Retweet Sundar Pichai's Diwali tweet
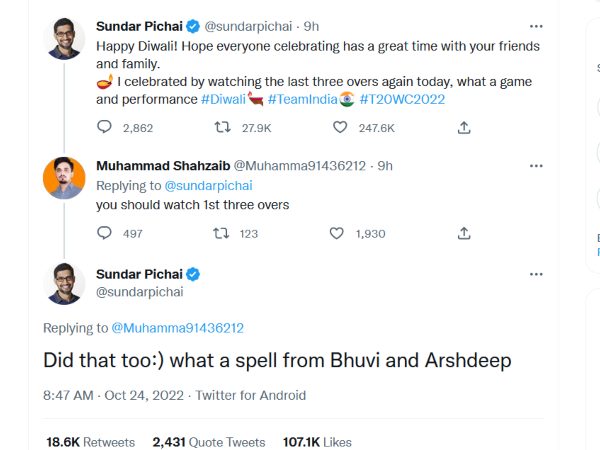Viewport: 600px width, 450px height. (x=224, y=127)
